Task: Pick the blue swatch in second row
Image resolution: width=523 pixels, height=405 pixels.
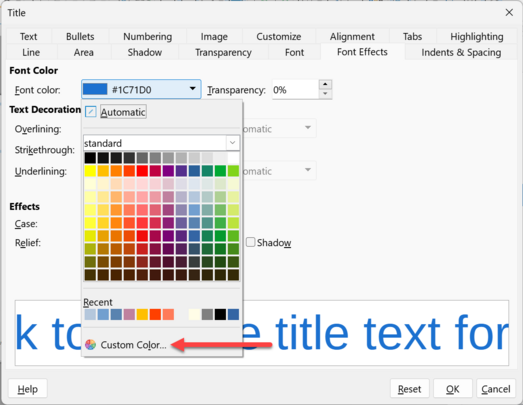Action: tap(194, 170)
